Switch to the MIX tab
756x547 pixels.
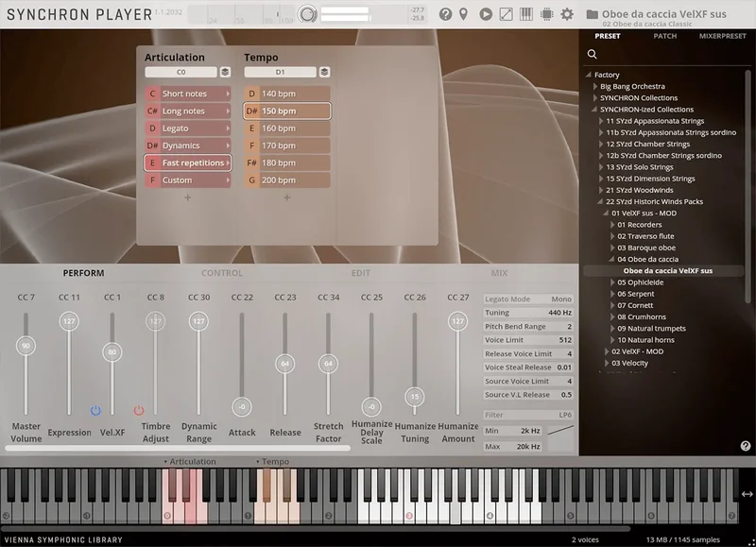[500, 273]
